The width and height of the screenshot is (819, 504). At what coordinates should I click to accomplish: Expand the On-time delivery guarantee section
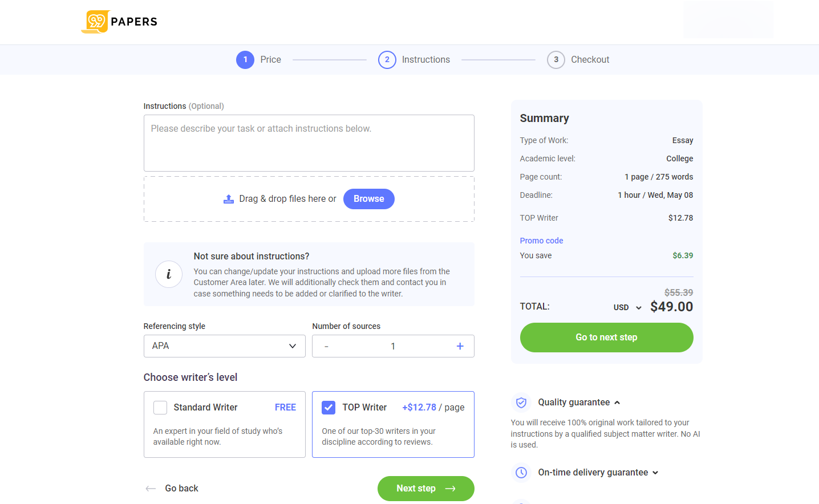[655, 473]
